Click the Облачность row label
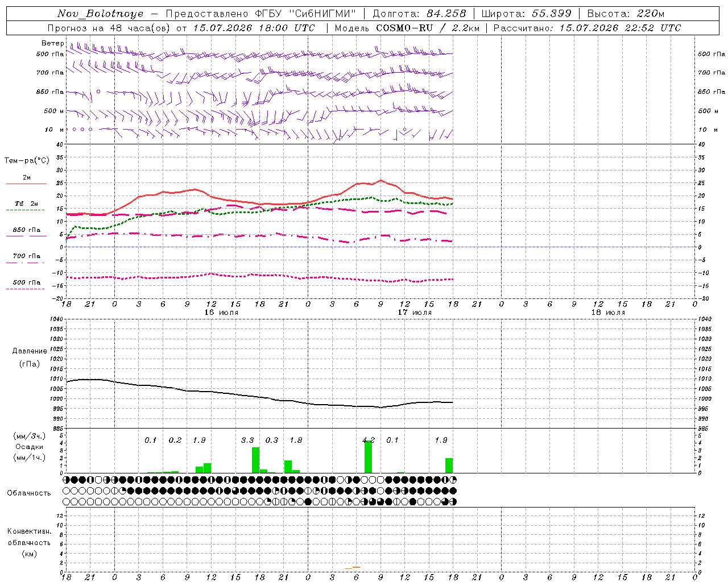The image size is (728, 582). [29, 493]
